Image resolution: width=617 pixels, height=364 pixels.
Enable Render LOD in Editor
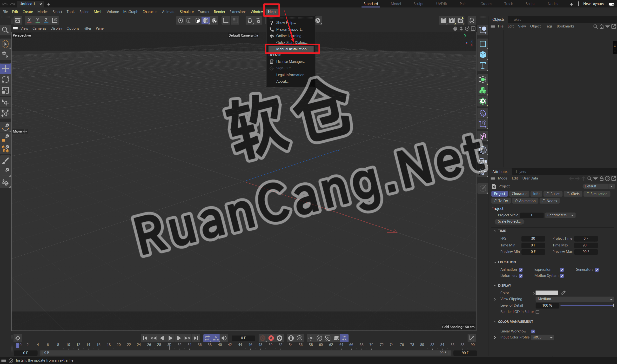[537, 312]
